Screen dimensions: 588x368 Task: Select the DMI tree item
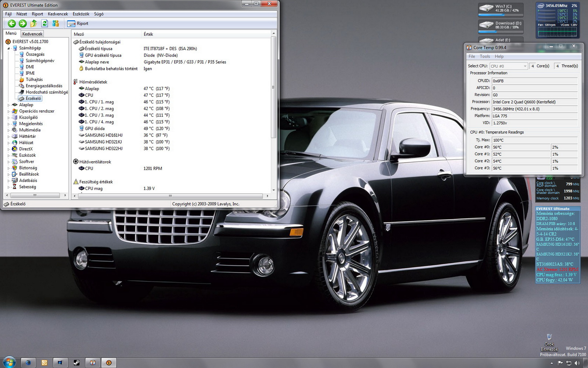[x=30, y=67]
